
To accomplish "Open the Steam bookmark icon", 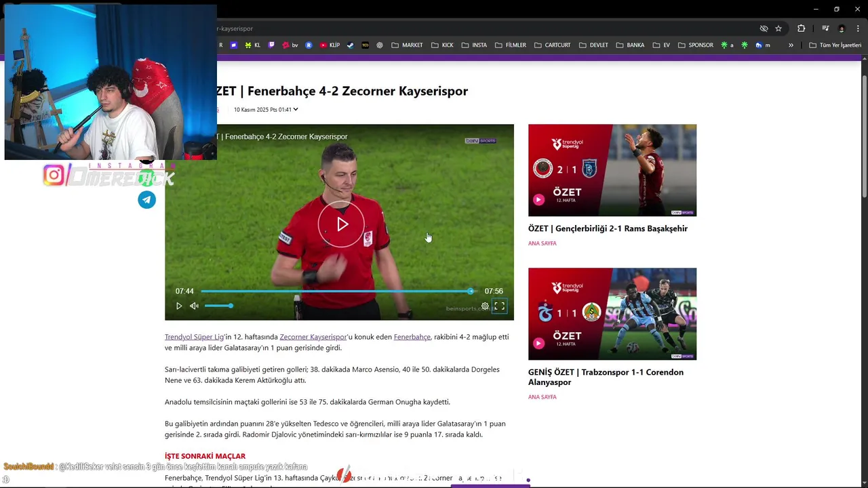I will (351, 45).
